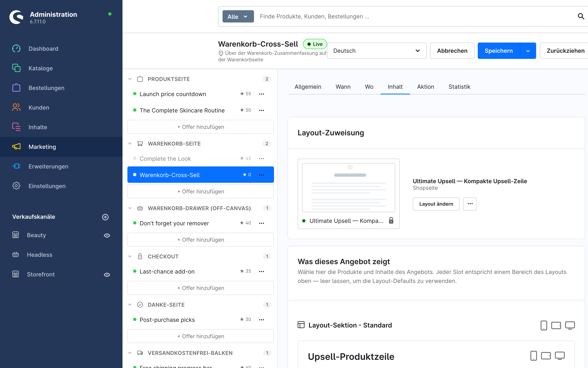The height and width of the screenshot is (368, 588).
Task: Switch to the Aktion tab
Action: point(425,87)
